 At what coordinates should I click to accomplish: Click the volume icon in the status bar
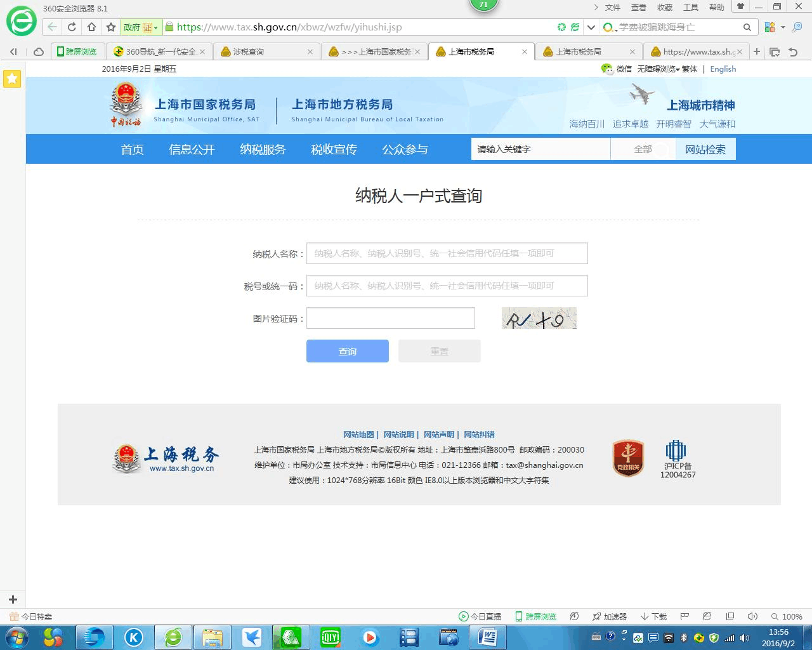[752, 616]
